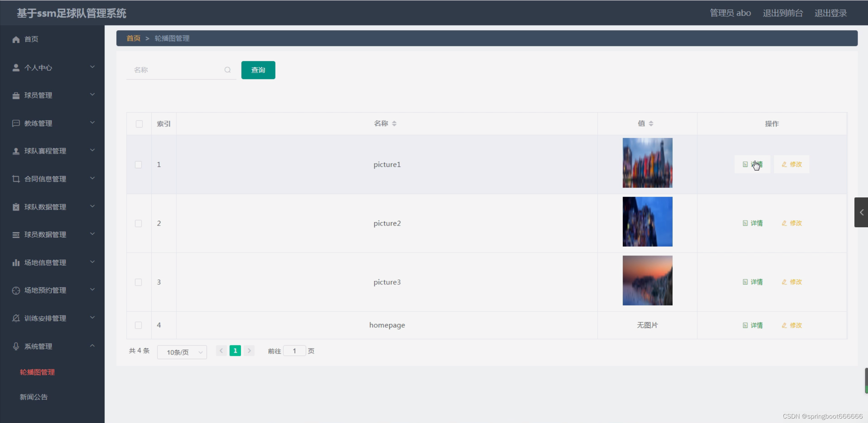
Task: Click the picture1 thumbnail image
Action: pyautogui.click(x=647, y=163)
